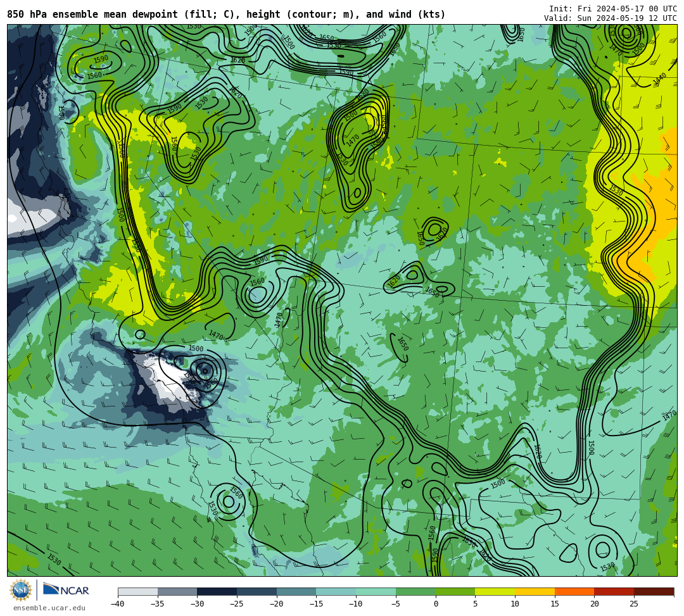Click the -10 to -5 mint color swatch
684x616 pixels.
(x=376, y=591)
